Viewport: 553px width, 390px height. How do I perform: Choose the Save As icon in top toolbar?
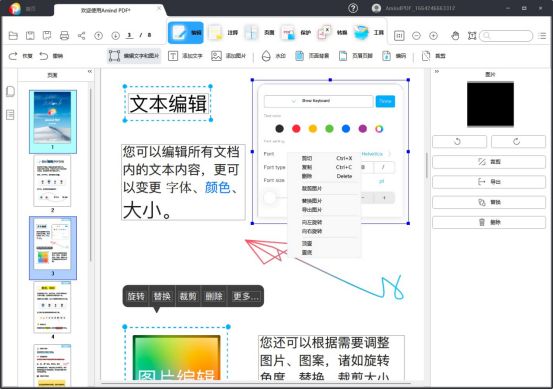47,35
